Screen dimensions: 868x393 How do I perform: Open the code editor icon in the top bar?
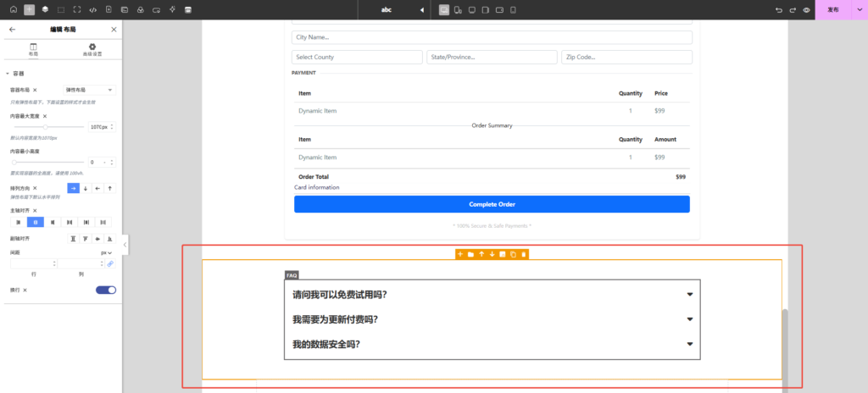[92, 9]
